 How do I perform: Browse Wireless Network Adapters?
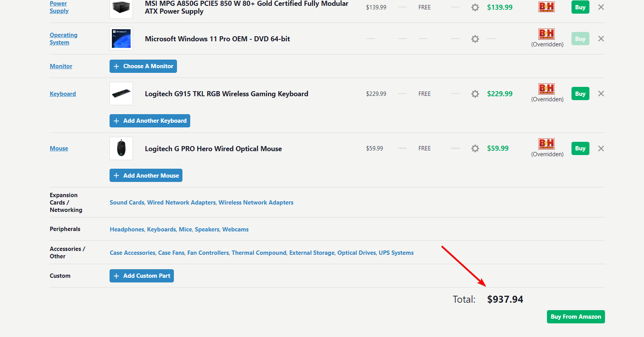click(x=256, y=203)
